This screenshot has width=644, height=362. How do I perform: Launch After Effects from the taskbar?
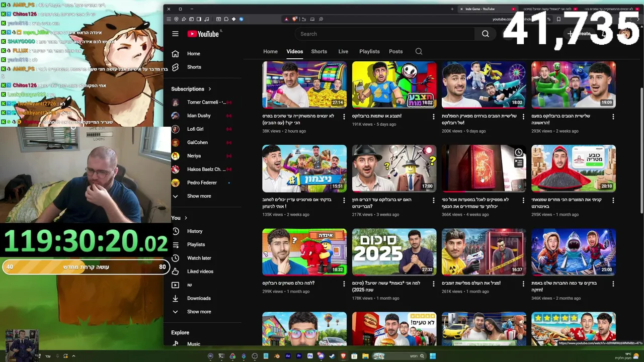288,356
